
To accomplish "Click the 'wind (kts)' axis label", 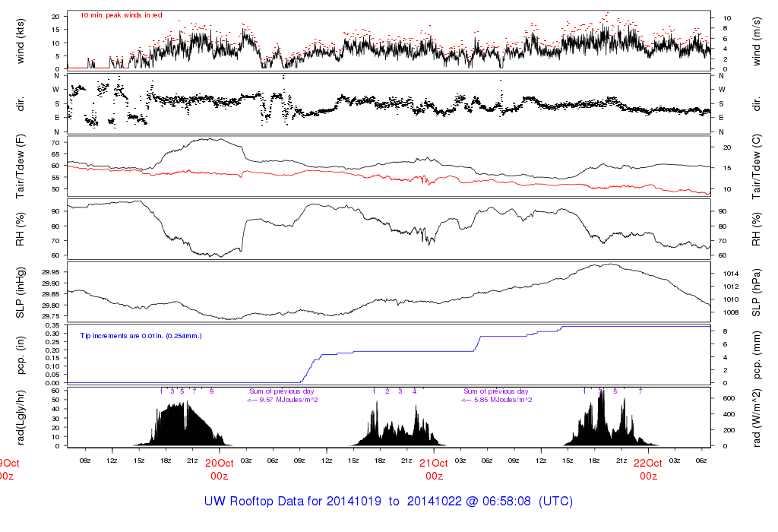I will [20, 41].
